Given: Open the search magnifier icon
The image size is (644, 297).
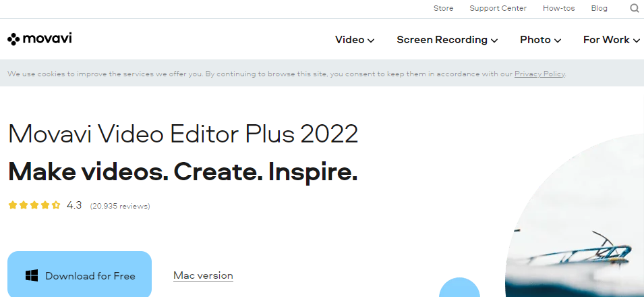Looking at the screenshot, I should point(635,8).
